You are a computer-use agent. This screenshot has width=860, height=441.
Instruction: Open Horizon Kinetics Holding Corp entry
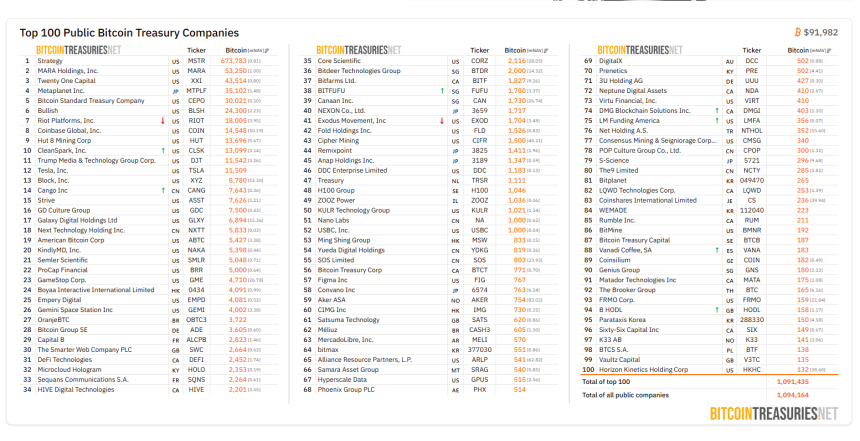pos(651,369)
